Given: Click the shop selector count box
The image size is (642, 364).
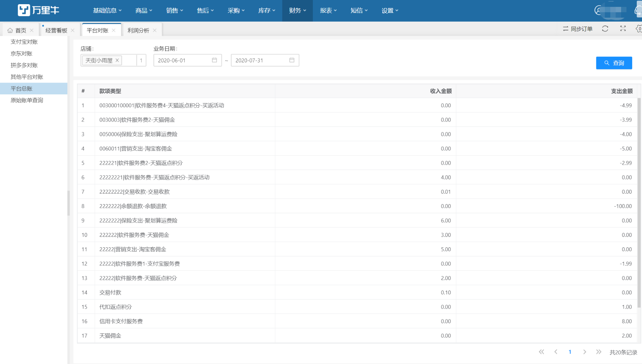Looking at the screenshot, I should pos(141,60).
